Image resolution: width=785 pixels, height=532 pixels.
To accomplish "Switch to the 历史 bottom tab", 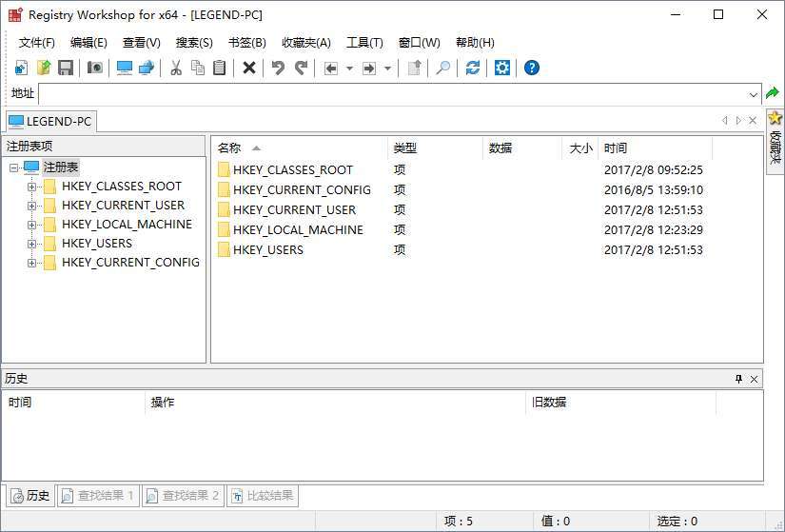I will [x=30, y=496].
